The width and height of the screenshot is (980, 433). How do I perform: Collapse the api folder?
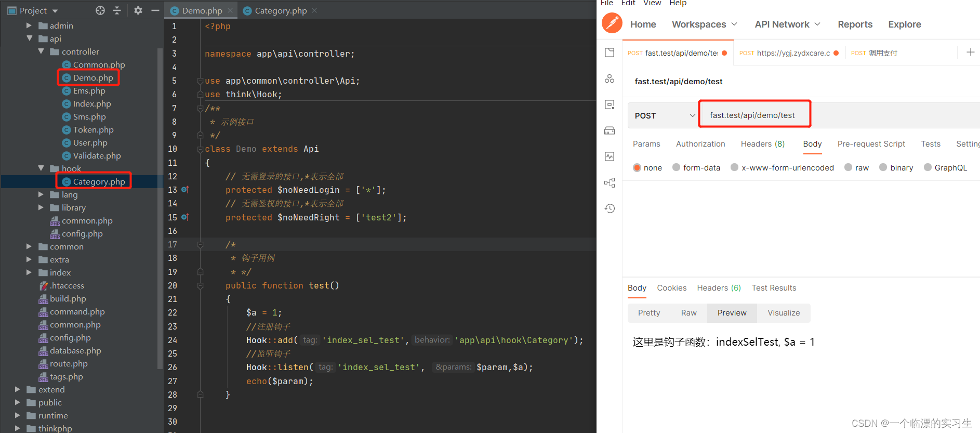tap(29, 38)
